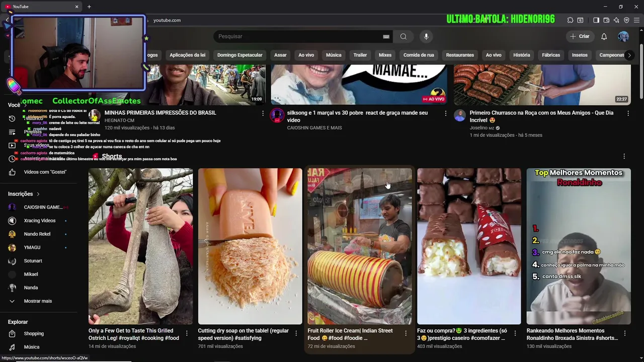This screenshot has height=362, width=644.
Task: Open the browser hamburger menu
Action: coord(636,20)
